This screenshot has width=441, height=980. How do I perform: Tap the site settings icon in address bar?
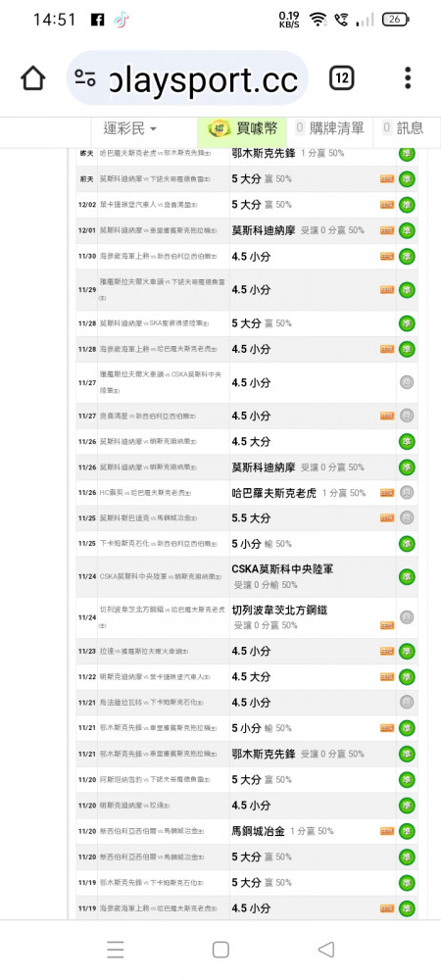coord(85,78)
